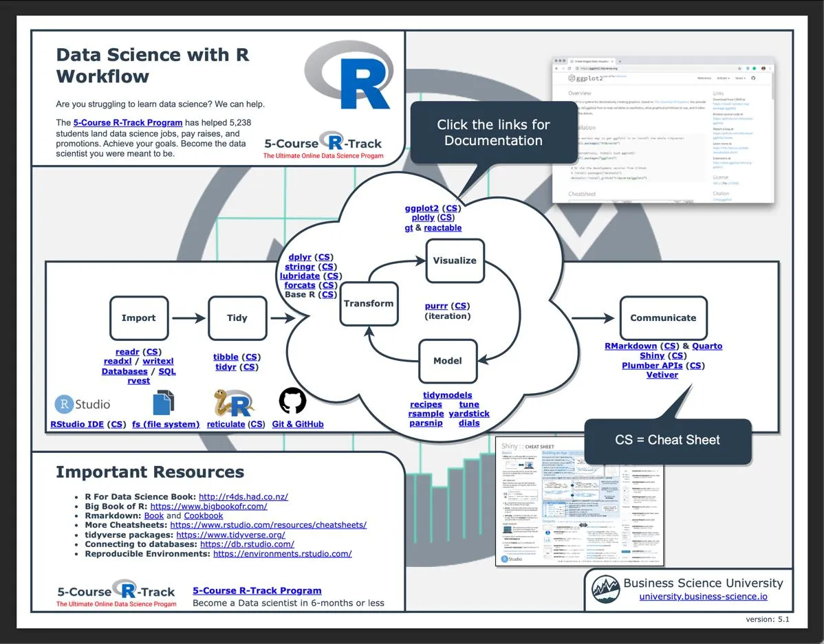Click the Visualize workflow box
Image resolution: width=824 pixels, height=644 pixels.
[x=455, y=260]
